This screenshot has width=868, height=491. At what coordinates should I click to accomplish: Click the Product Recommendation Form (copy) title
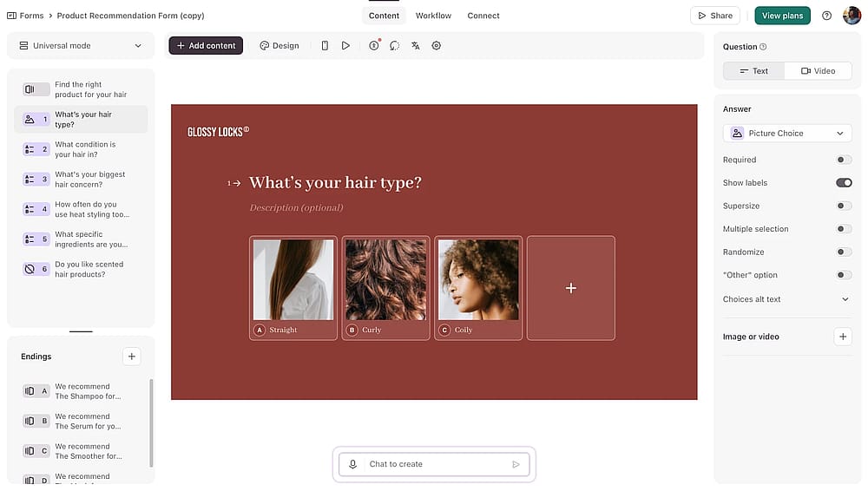click(131, 16)
